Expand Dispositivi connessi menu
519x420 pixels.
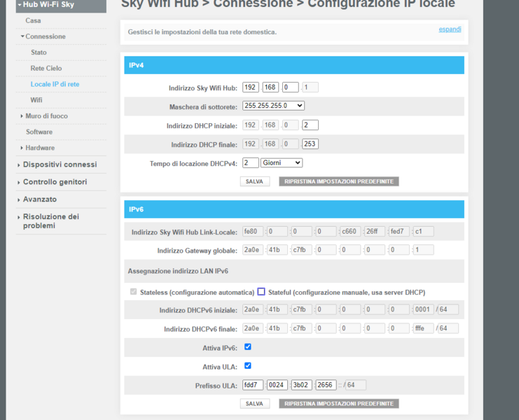pyautogui.click(x=60, y=164)
